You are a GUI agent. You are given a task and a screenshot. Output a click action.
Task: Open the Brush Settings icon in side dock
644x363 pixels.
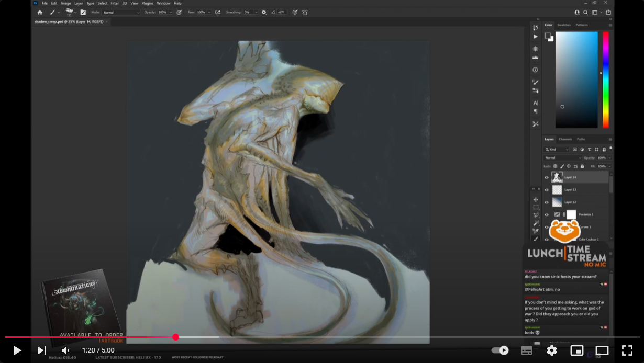coord(535,82)
